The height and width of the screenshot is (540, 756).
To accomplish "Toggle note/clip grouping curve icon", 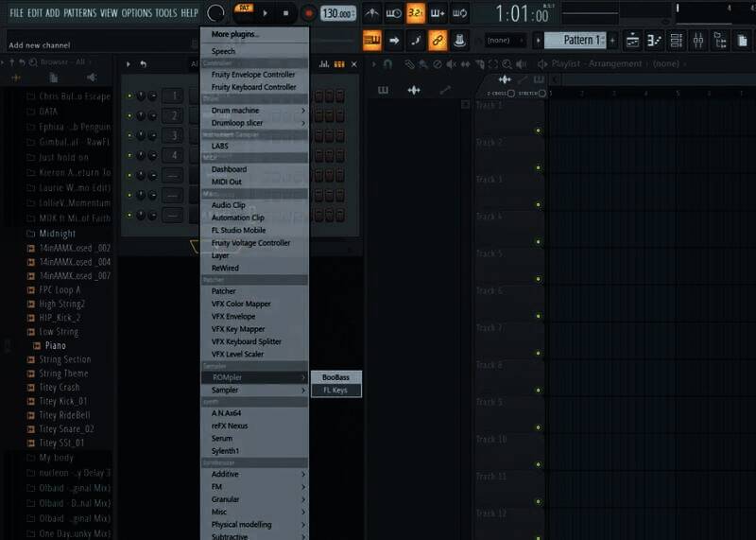I will pyautogui.click(x=416, y=41).
